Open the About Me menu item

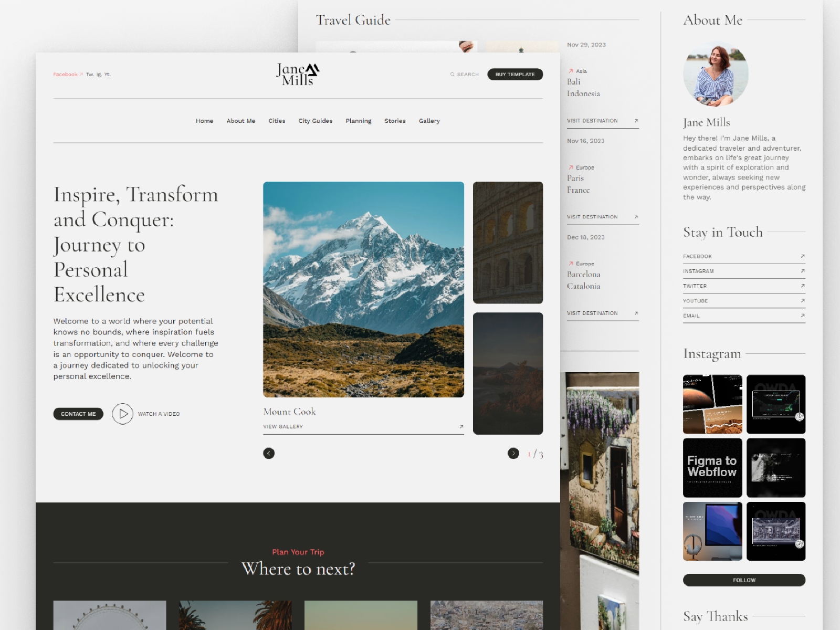tap(241, 121)
